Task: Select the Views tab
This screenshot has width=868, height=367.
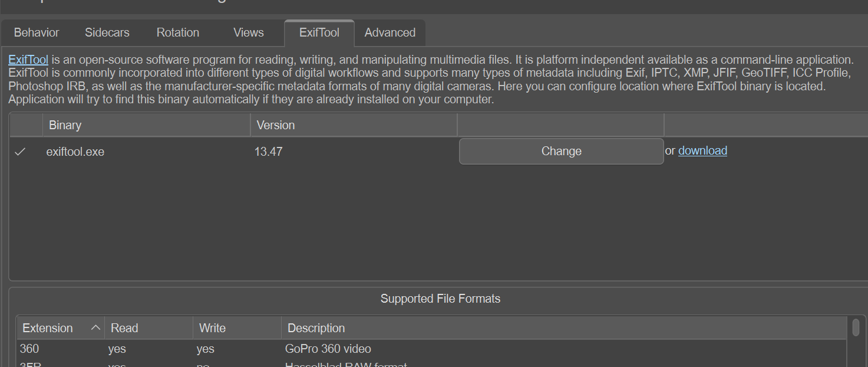Action: point(248,33)
